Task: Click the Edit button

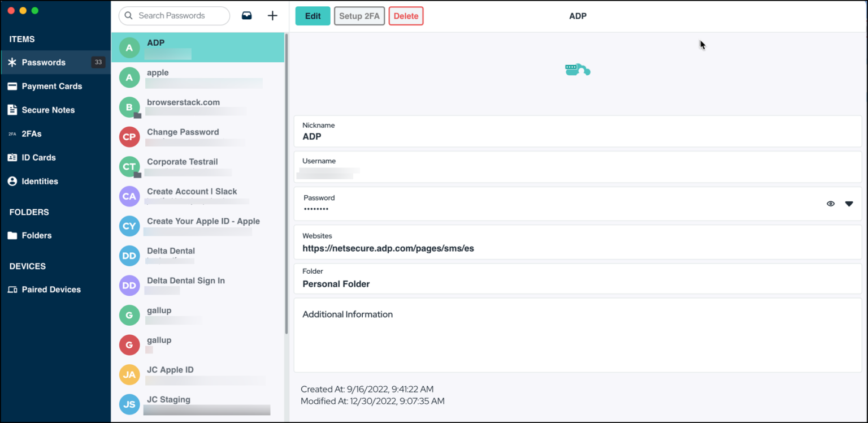Action: click(313, 16)
